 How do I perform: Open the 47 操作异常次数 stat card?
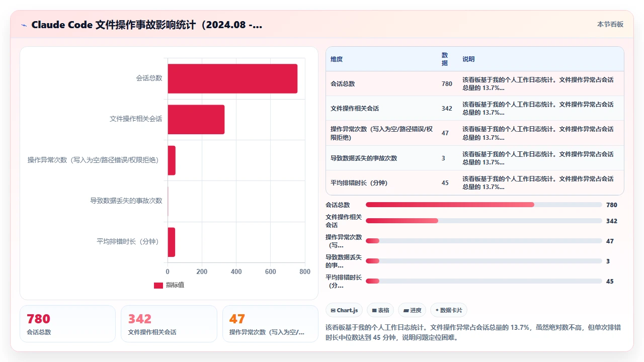tap(270, 324)
